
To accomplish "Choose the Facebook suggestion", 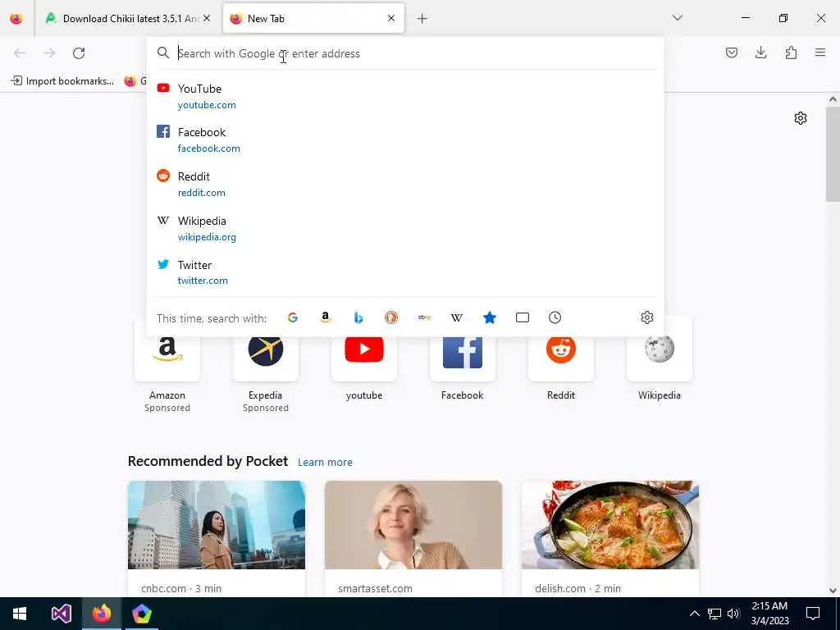I will pyautogui.click(x=405, y=139).
